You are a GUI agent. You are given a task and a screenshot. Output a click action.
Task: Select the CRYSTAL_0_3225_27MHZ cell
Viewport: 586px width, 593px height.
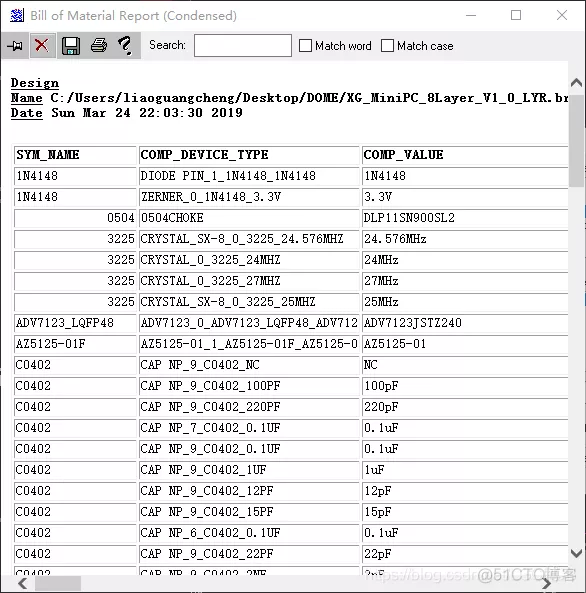pyautogui.click(x=249, y=281)
